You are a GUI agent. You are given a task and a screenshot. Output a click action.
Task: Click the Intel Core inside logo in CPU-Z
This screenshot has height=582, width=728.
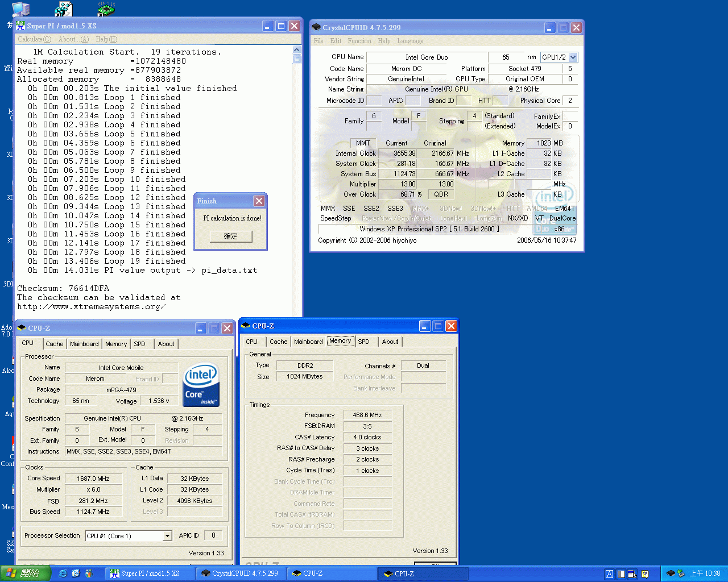201,385
